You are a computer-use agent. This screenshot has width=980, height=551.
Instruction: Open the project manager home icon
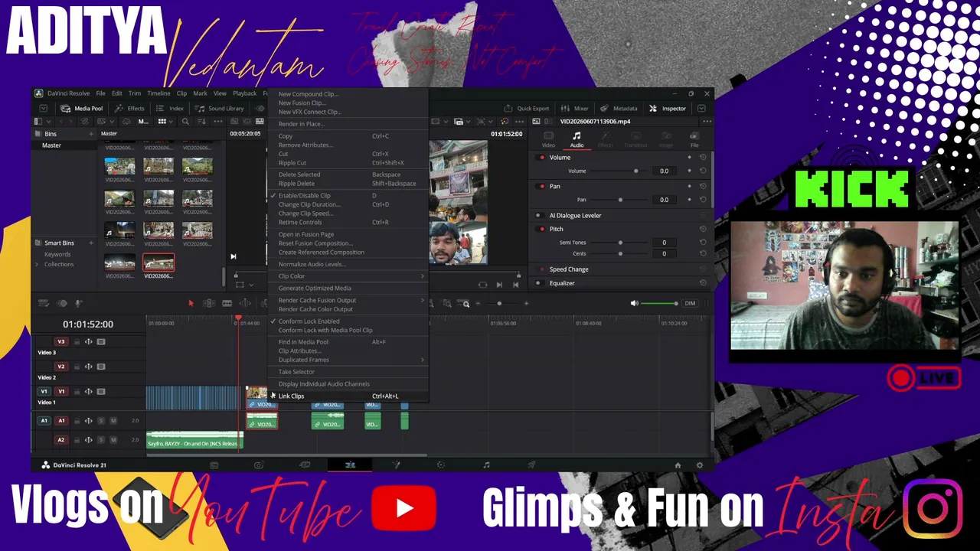678,465
